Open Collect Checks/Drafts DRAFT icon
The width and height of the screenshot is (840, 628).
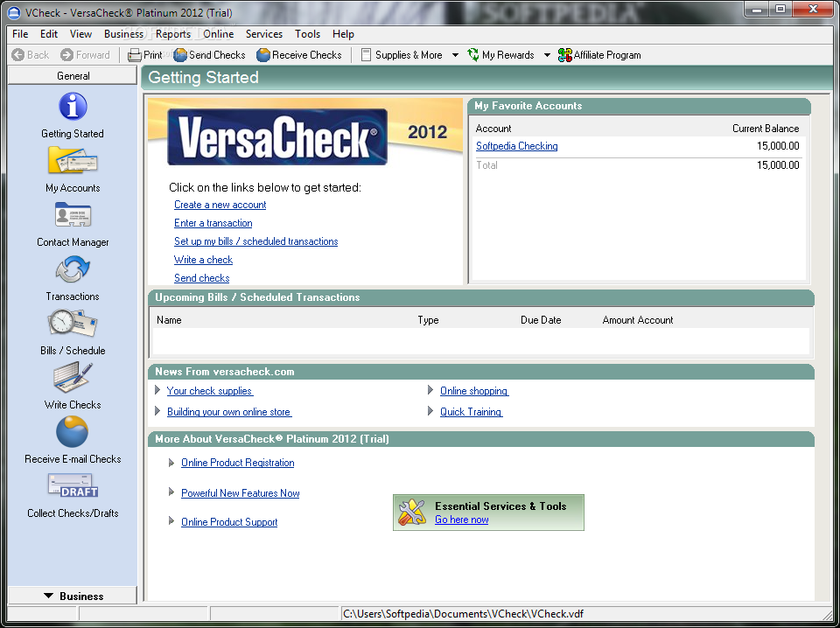pyautogui.click(x=73, y=485)
